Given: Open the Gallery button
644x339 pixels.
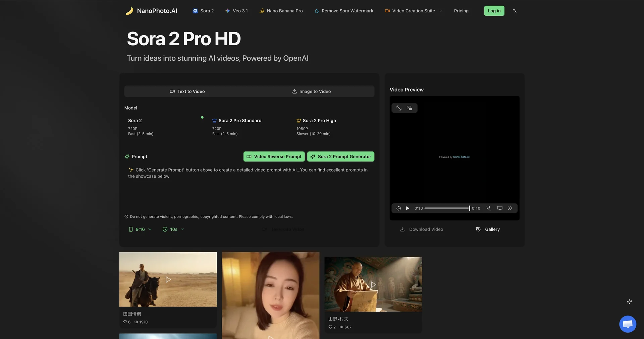Looking at the screenshot, I should click(x=488, y=229).
